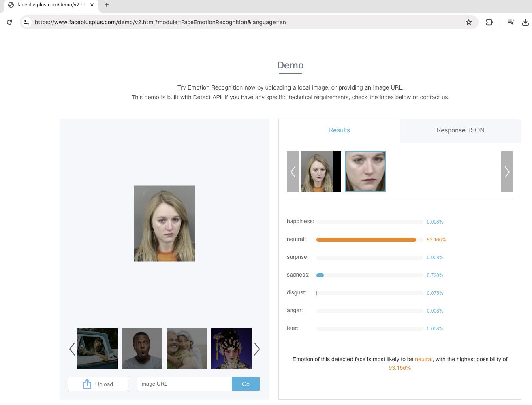Select the cropped face result thumbnail
The height and width of the screenshot is (405, 532).
click(x=365, y=172)
